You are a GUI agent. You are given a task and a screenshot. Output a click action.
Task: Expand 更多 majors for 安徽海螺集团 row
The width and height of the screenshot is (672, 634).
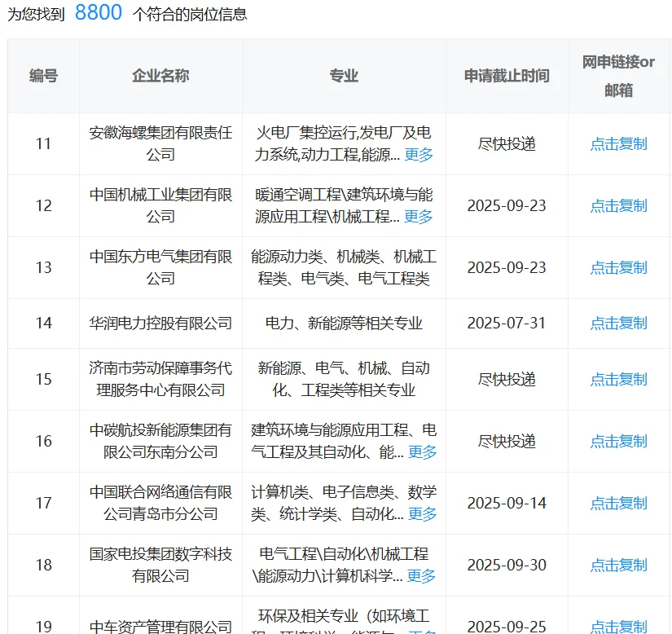click(419, 154)
